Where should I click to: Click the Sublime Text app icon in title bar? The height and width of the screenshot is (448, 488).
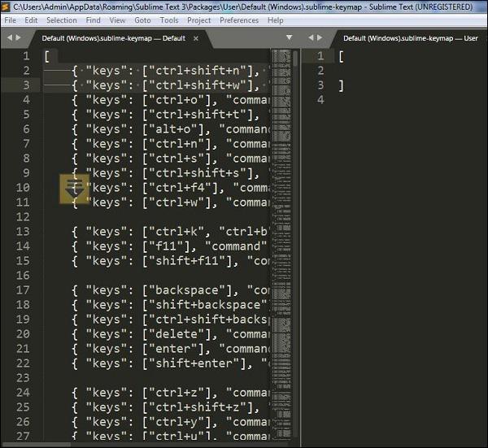tap(6, 7)
